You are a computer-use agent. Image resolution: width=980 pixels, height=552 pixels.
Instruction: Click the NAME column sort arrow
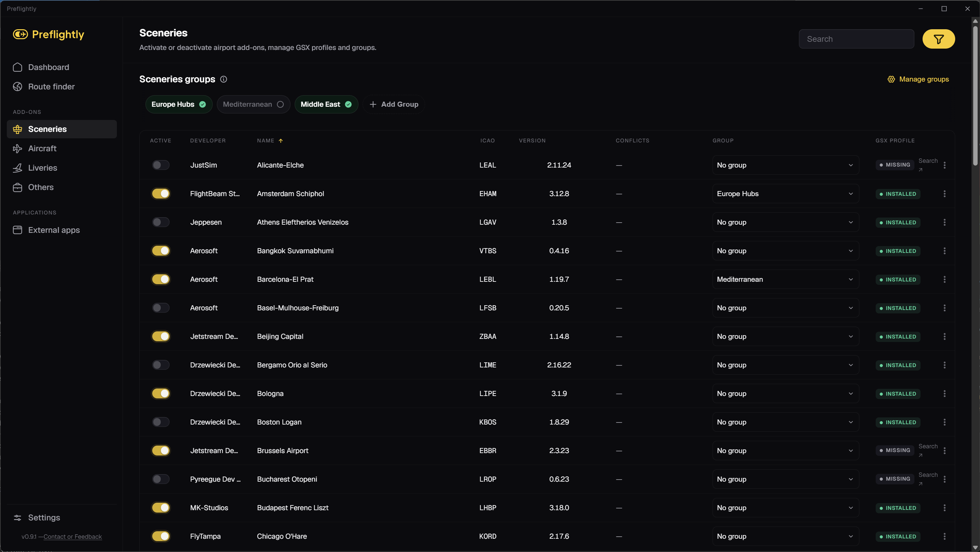click(x=281, y=140)
